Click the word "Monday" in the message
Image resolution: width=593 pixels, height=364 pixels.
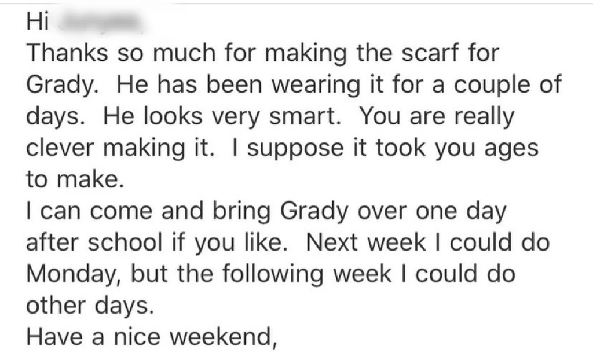71,275
